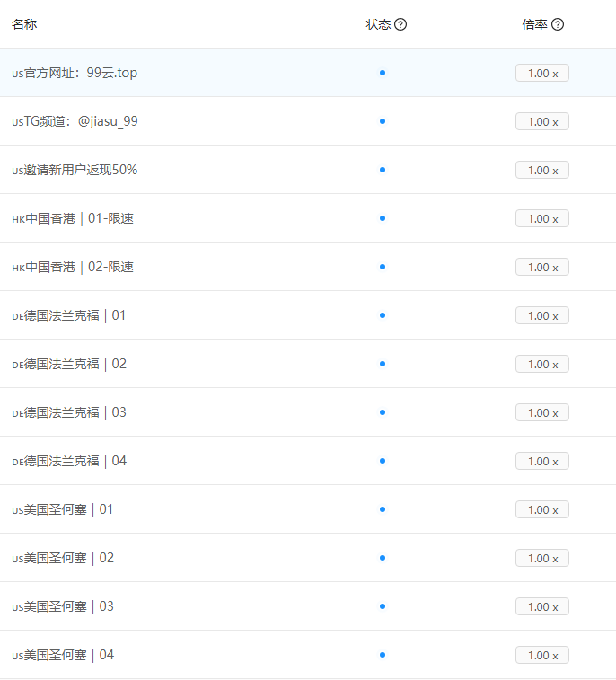Select the 状态 column header
Image resolution: width=616 pixels, height=680 pixels.
(x=378, y=24)
